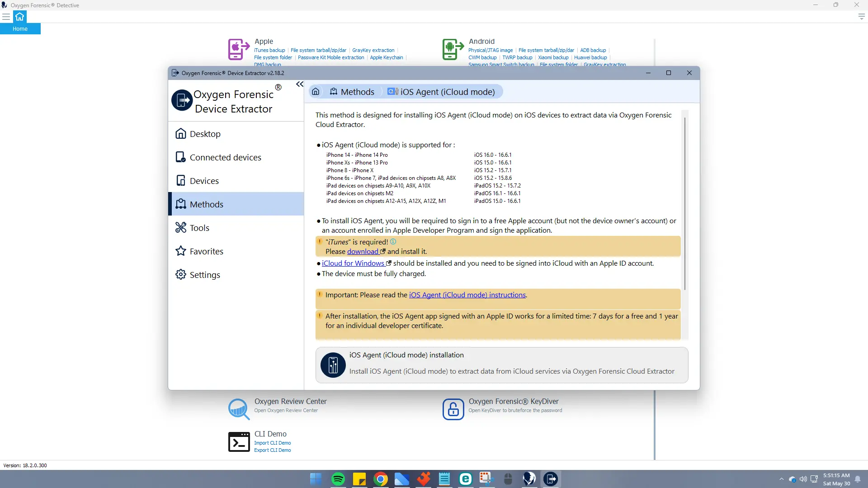The height and width of the screenshot is (488, 868).
Task: Click the iOS Agent (iCloud mode) breadcrumb
Action: pyautogui.click(x=441, y=92)
